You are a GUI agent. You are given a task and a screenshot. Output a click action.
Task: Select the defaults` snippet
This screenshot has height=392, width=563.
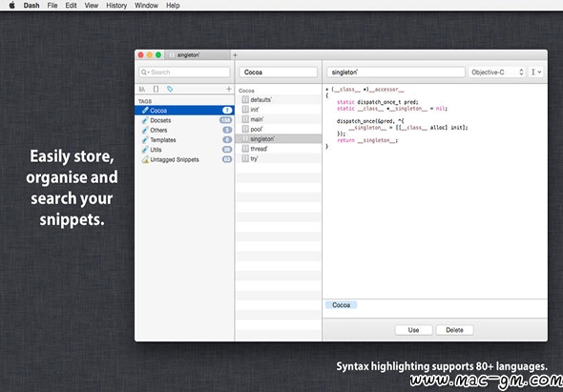(279, 99)
